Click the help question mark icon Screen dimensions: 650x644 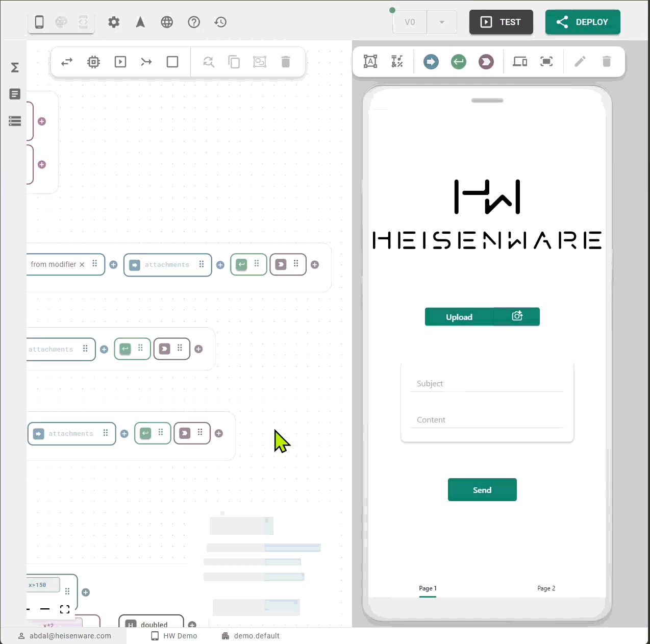(194, 22)
